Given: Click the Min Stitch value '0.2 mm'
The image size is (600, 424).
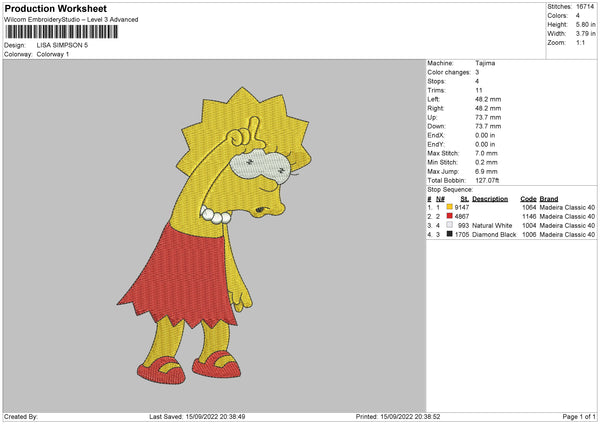Looking at the screenshot, I should [x=486, y=162].
